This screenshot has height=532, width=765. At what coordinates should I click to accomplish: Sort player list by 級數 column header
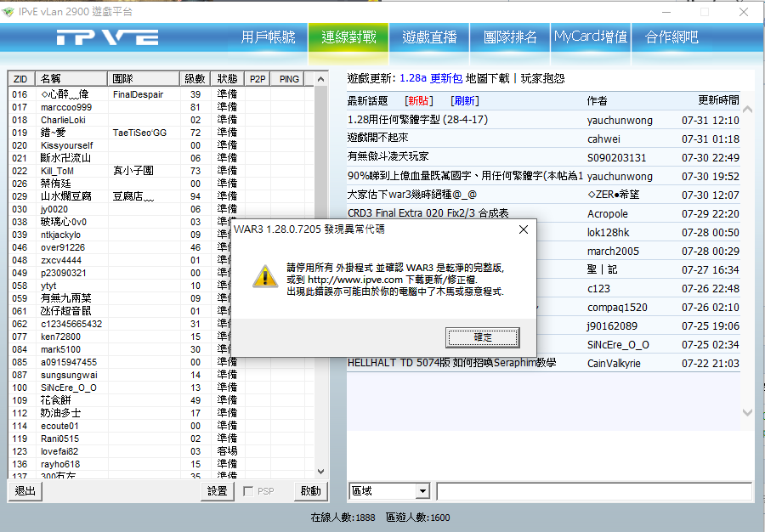pos(195,79)
